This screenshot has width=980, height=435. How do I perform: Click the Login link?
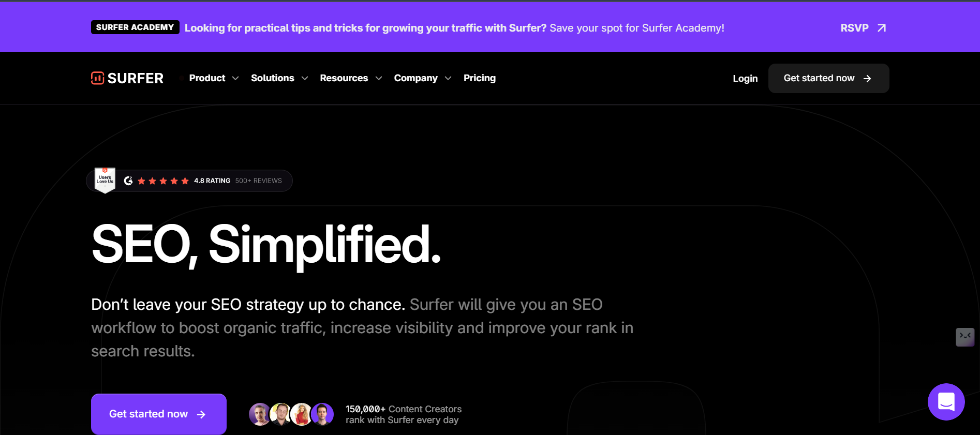pyautogui.click(x=745, y=79)
